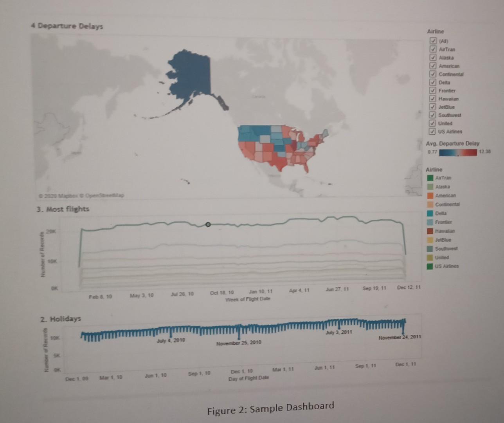Click the Continental legend color mark
The image size is (504, 423).
(x=432, y=204)
